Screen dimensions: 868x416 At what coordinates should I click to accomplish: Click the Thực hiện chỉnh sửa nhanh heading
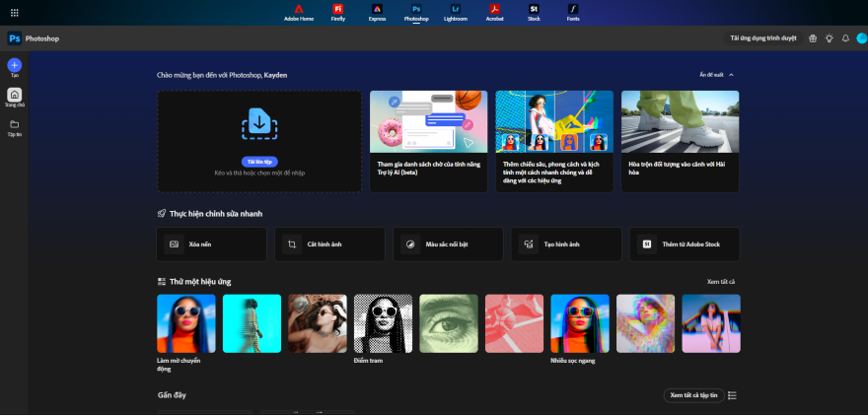click(x=216, y=214)
